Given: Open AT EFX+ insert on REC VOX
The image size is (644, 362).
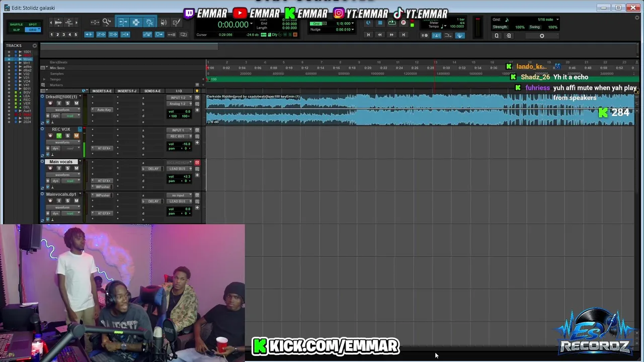Looking at the screenshot, I should (103, 148).
